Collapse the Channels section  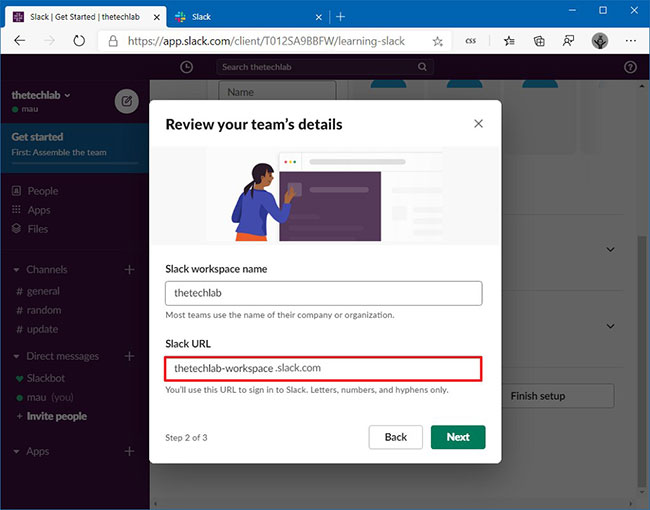[x=16, y=270]
